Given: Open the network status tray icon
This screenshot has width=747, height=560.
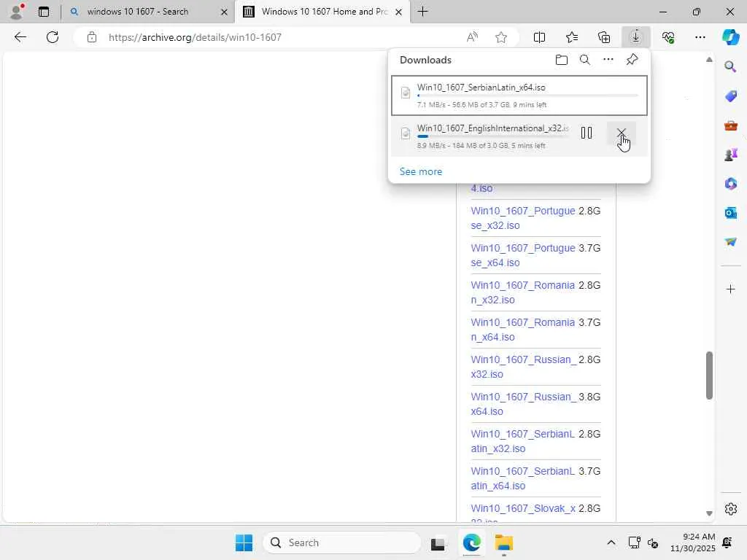Looking at the screenshot, I should 634,542.
